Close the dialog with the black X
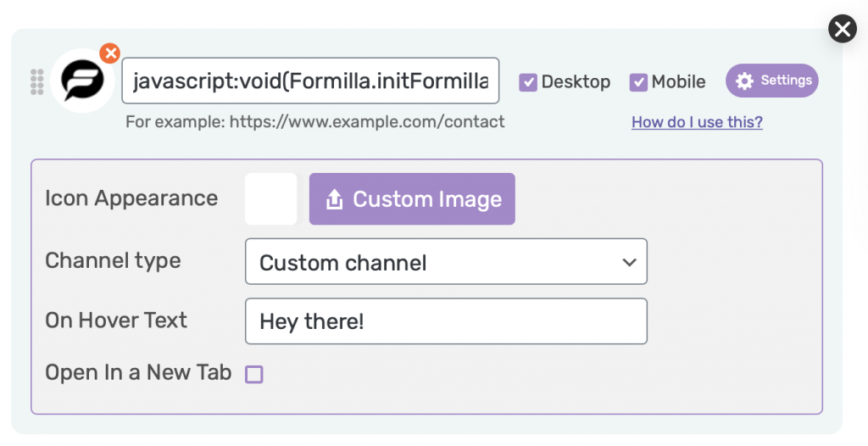The image size is (868, 446). (843, 30)
